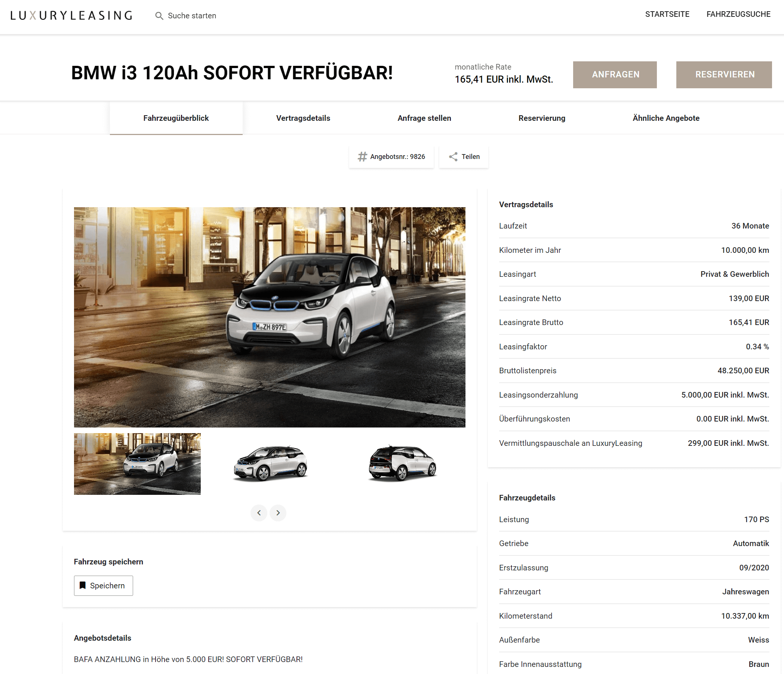Screen dimensions: 784x674
Task: Click the monatliche Rate label
Action: (483, 67)
